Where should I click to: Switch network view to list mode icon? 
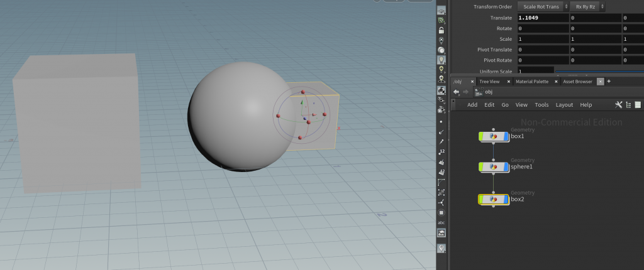point(628,105)
